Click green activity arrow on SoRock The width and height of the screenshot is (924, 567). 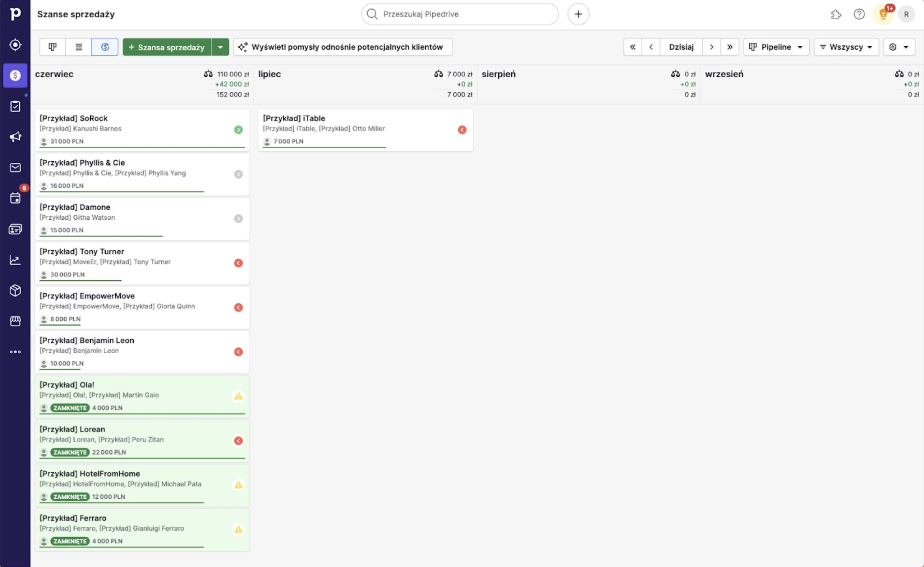238,130
